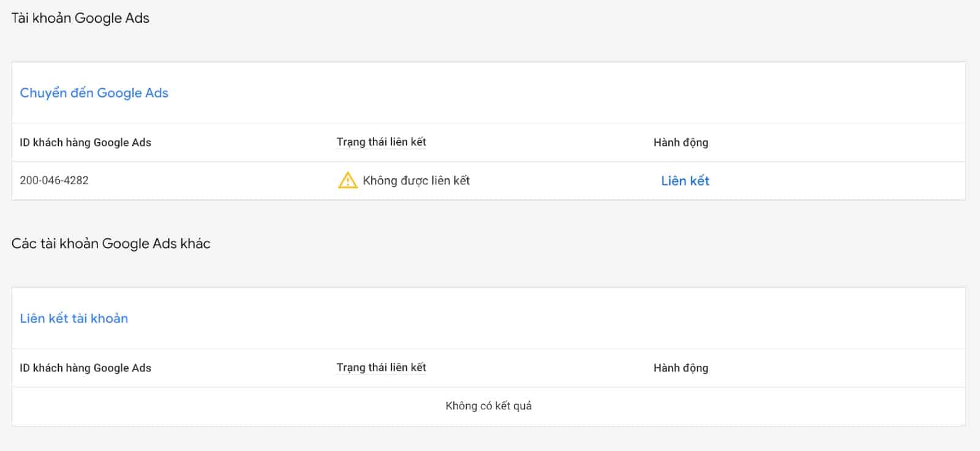Click Trạng thái liên kết header in second table
The image size is (980, 451).
click(x=381, y=368)
